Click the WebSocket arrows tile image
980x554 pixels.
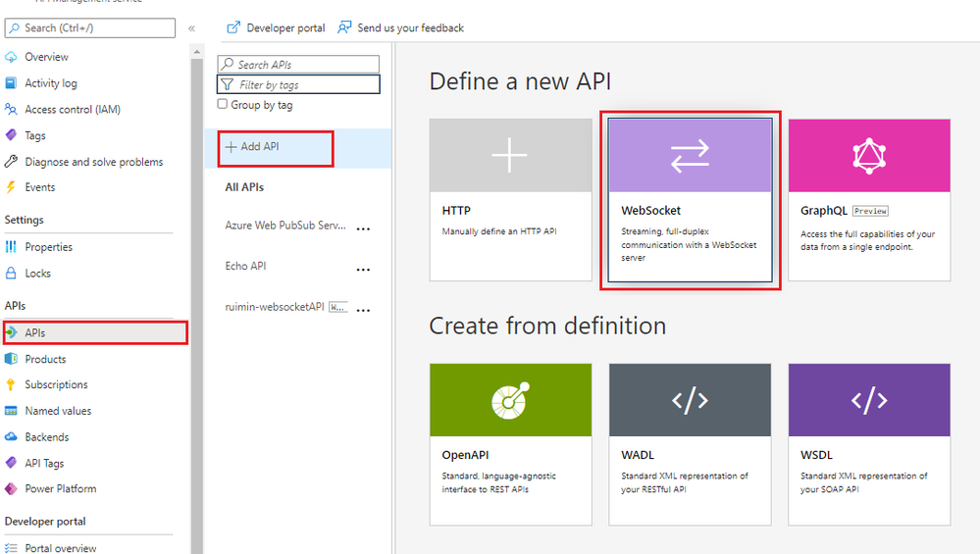(x=690, y=155)
